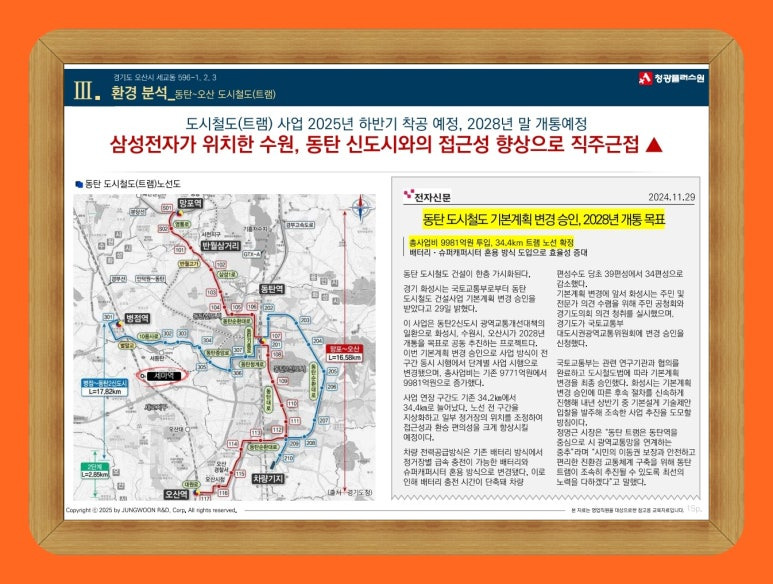Click the map source credit 경기도청
773x584 pixels.
point(351,492)
